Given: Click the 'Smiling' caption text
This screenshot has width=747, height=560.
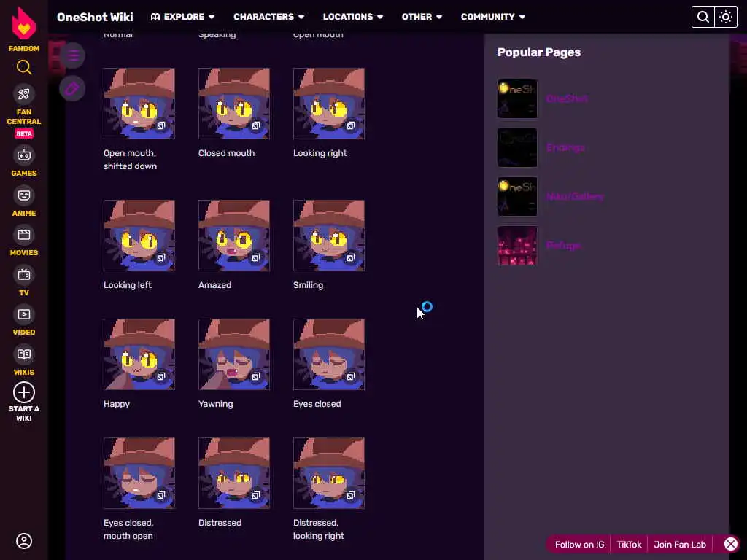Looking at the screenshot, I should coord(309,285).
